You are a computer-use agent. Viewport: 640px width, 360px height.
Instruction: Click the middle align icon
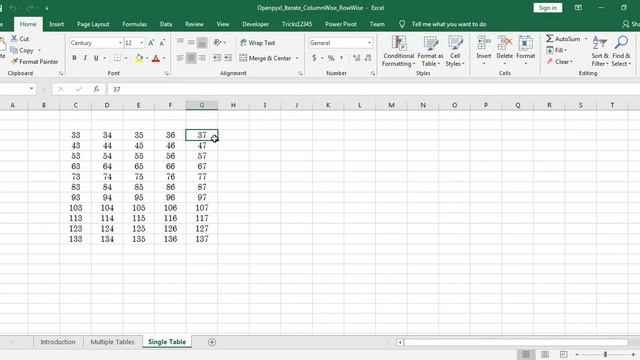191,42
